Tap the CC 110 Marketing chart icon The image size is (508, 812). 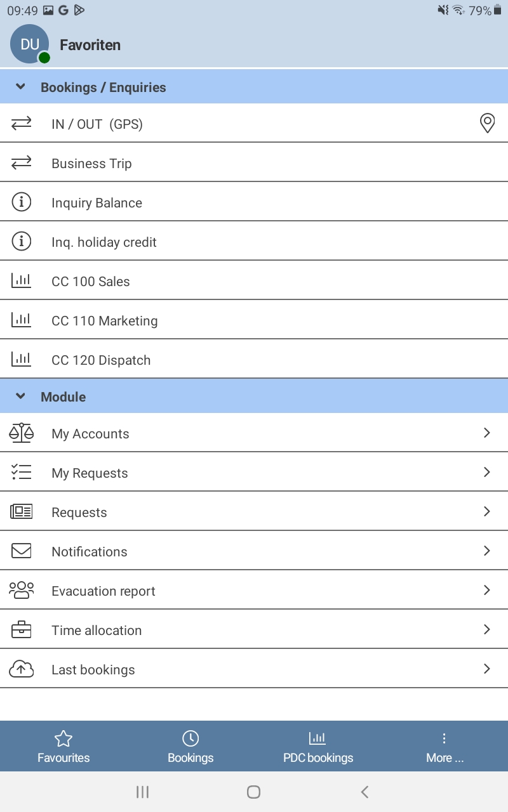[x=22, y=320]
